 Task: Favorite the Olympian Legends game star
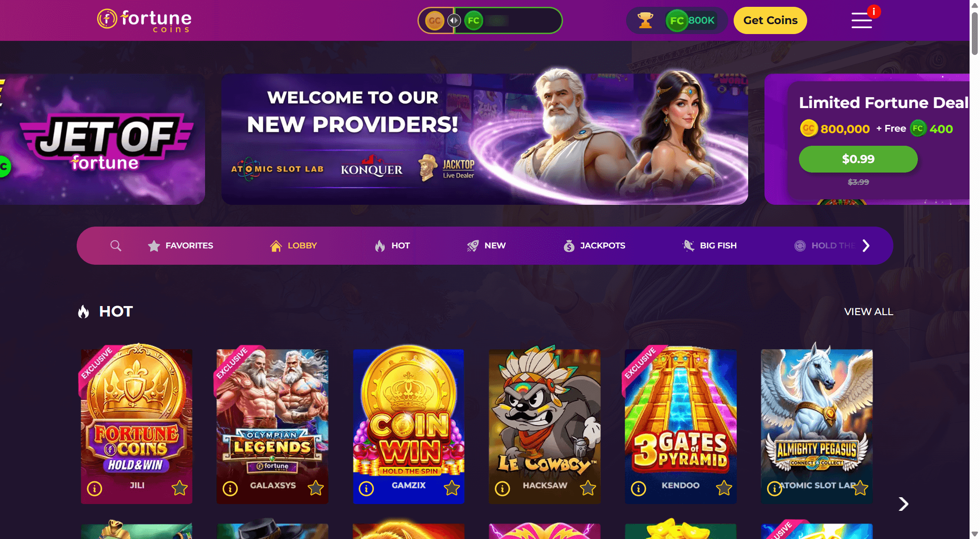[316, 488]
